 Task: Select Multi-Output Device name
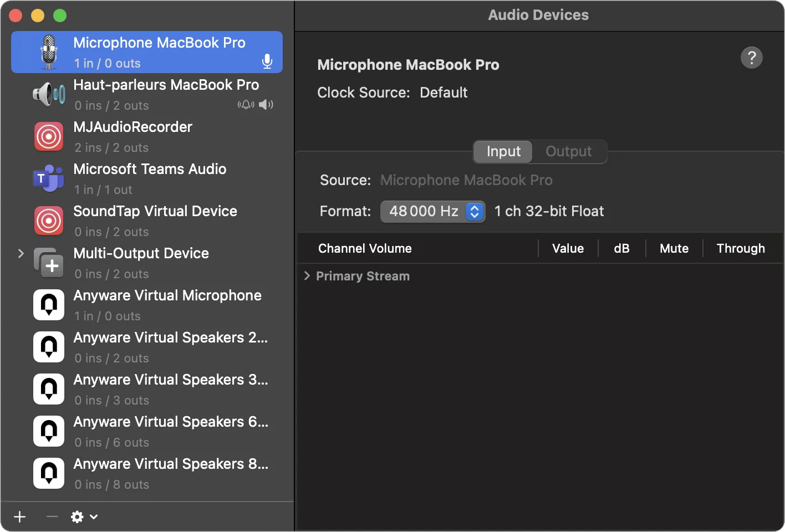141,253
